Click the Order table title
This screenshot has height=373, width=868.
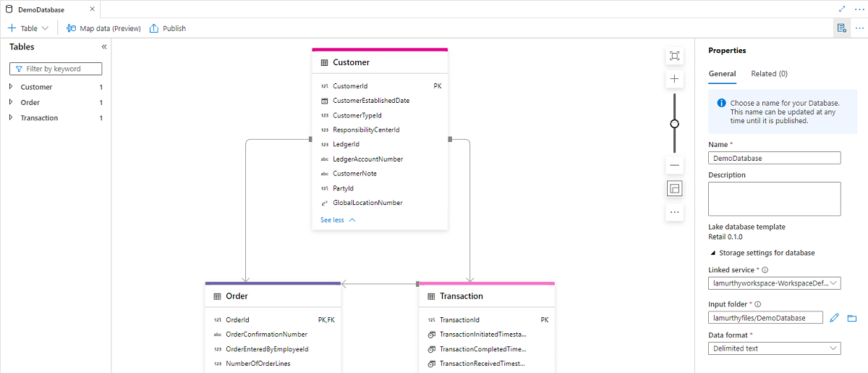click(237, 296)
